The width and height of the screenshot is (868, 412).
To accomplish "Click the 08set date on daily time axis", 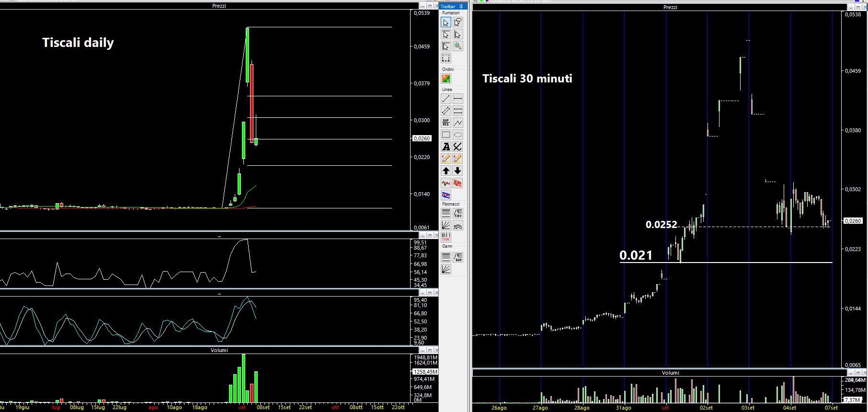I will pyautogui.click(x=263, y=407).
